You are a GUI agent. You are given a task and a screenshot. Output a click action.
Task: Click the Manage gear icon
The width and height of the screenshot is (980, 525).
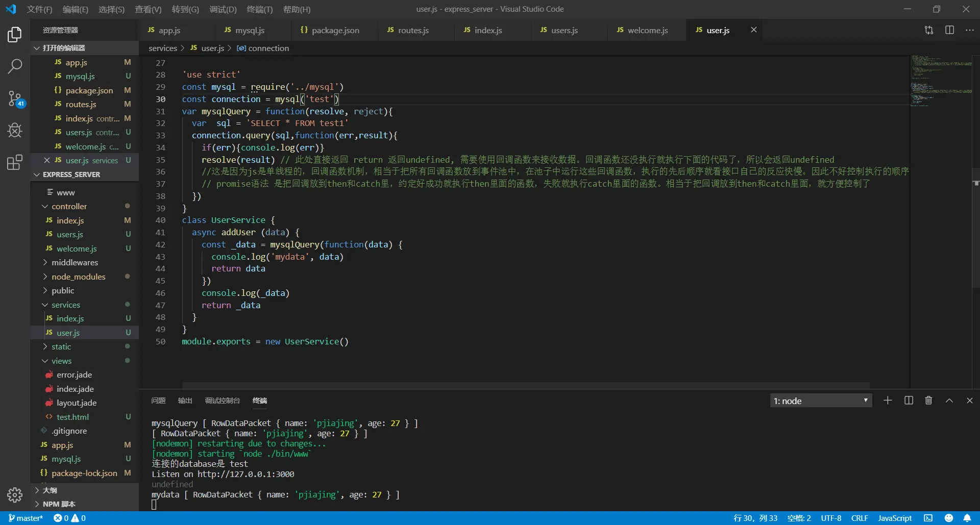(15, 494)
